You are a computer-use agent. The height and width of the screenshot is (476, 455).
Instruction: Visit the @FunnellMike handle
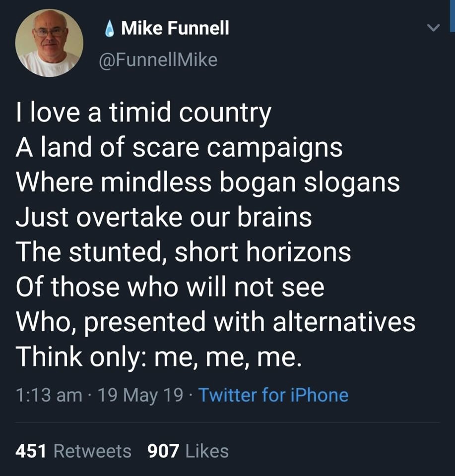pos(159,60)
